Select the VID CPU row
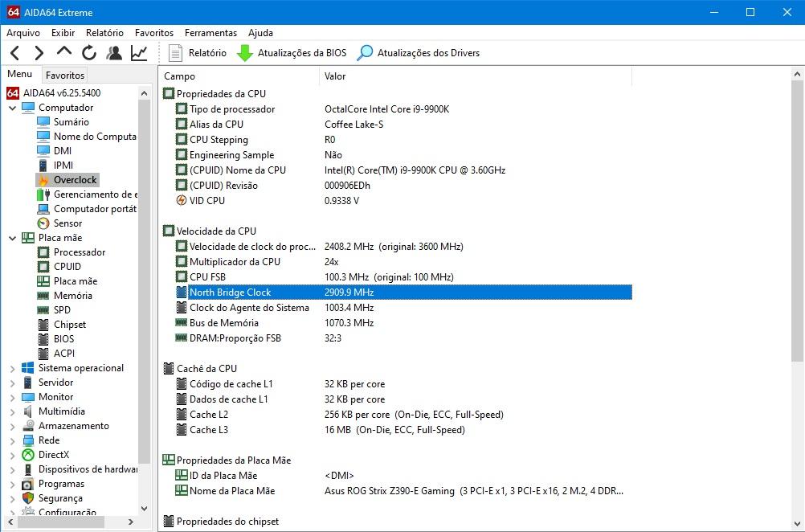The width and height of the screenshot is (805, 532). pyautogui.click(x=403, y=201)
